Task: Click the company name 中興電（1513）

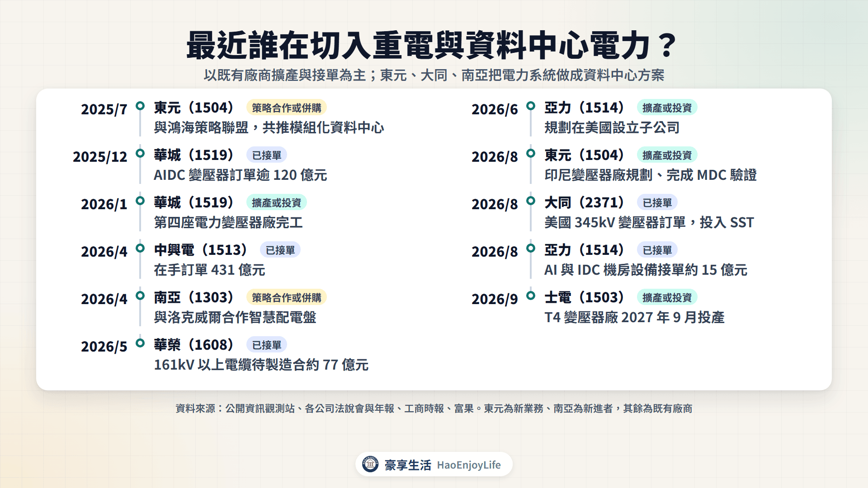Action: pyautogui.click(x=201, y=250)
